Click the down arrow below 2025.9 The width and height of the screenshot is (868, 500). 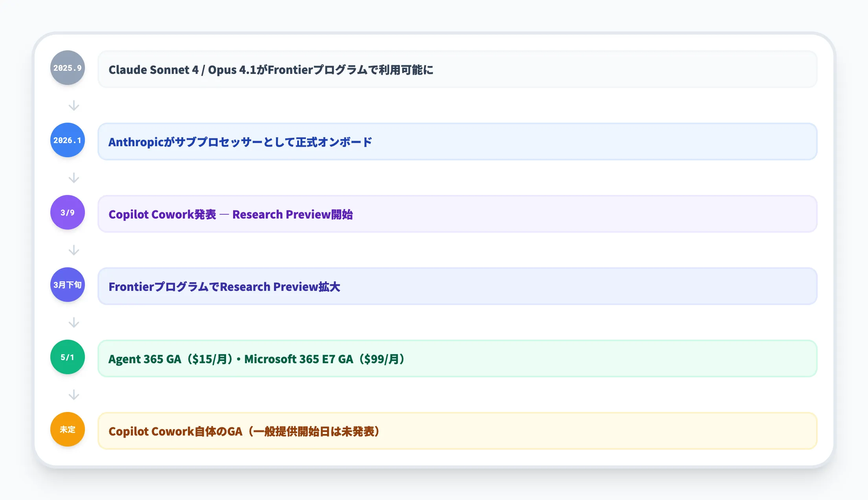[x=74, y=105]
